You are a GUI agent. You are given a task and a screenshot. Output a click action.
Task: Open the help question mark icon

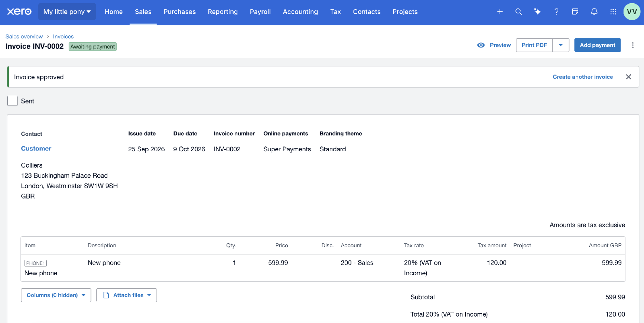(x=556, y=12)
